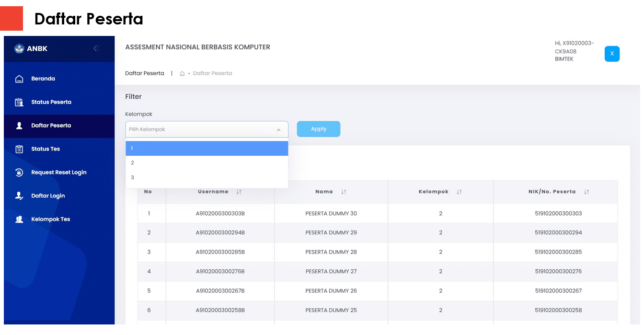Click the breadcrumb home icon
This screenshot has height=335, width=644.
click(182, 73)
